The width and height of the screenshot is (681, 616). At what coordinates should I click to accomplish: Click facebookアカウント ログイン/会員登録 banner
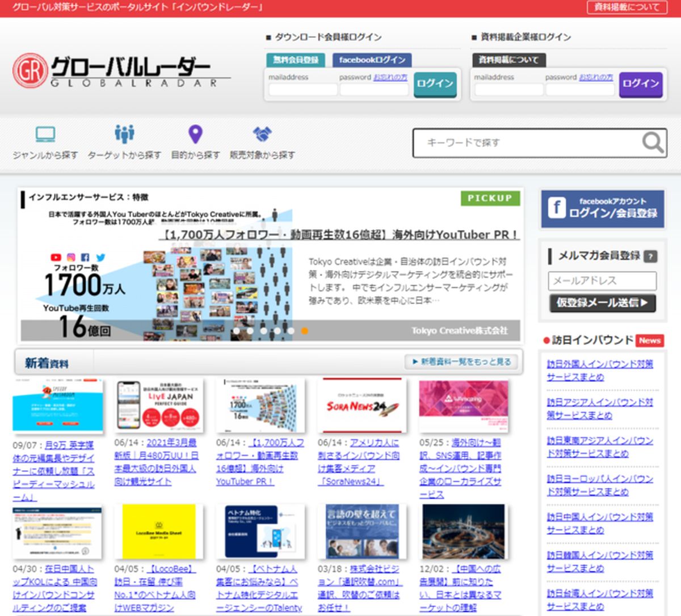pyautogui.click(x=602, y=208)
